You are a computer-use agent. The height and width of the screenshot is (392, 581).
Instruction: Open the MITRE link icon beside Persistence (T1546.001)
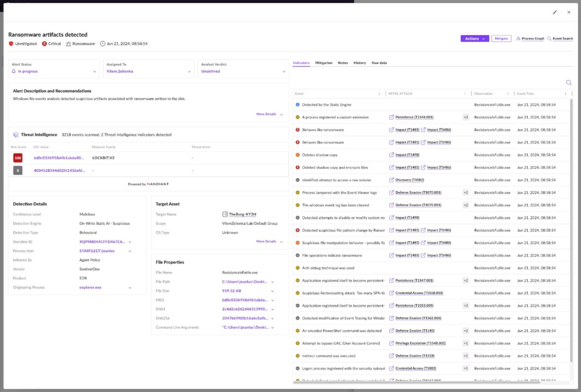point(392,117)
